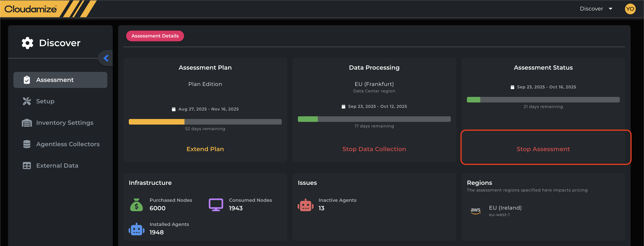Click the Inactive Agents red robot icon

305,205
